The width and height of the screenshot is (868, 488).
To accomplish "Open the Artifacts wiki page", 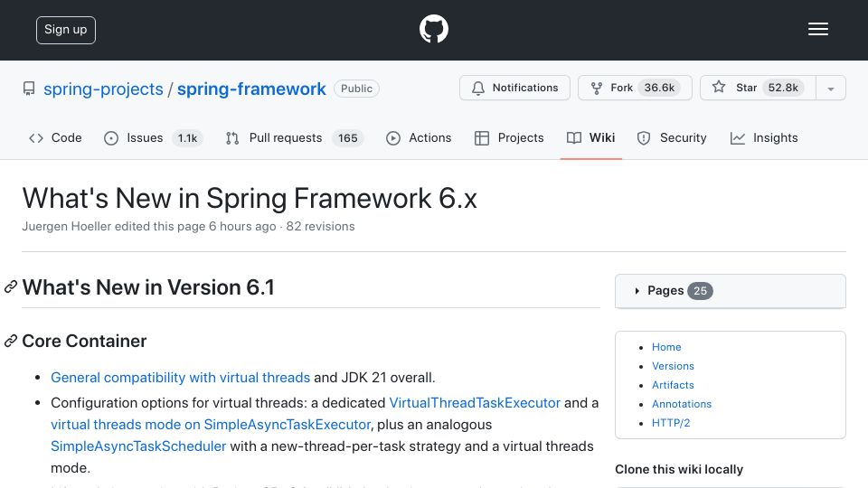I will click(x=673, y=385).
